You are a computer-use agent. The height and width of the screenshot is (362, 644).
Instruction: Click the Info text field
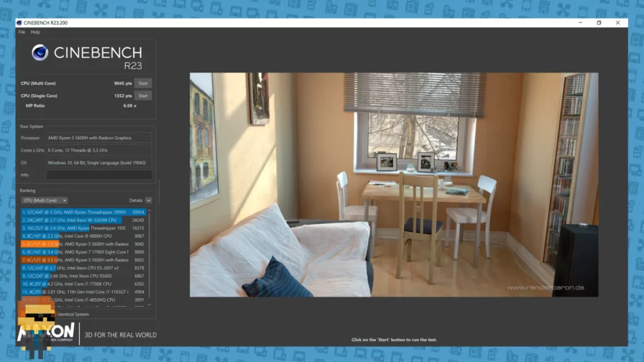tap(99, 175)
